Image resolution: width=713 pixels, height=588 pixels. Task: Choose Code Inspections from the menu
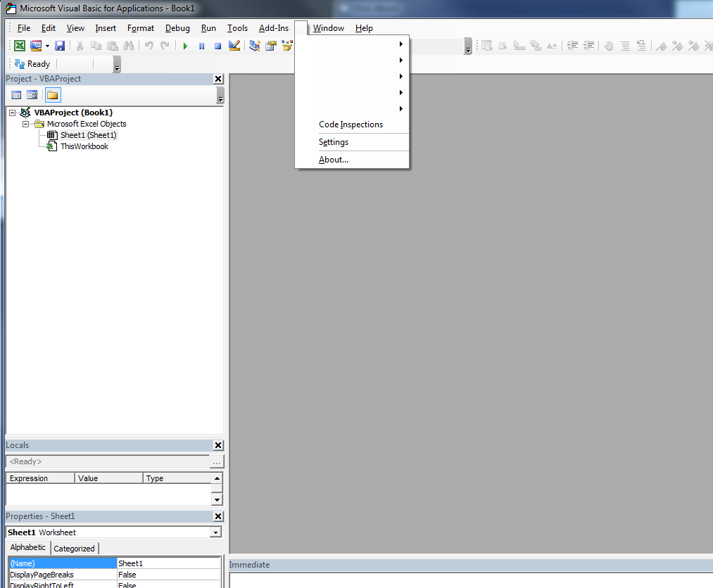pyautogui.click(x=351, y=124)
